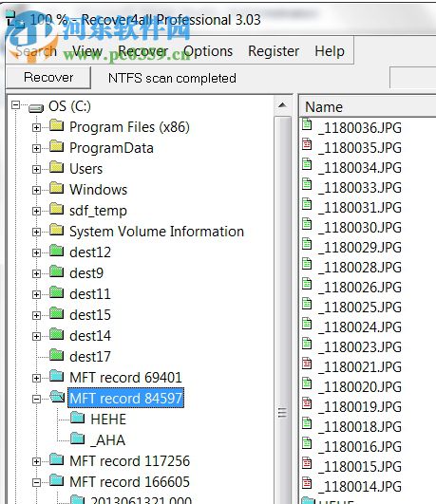Select the MFT record 117256 folder icon

[57, 459]
